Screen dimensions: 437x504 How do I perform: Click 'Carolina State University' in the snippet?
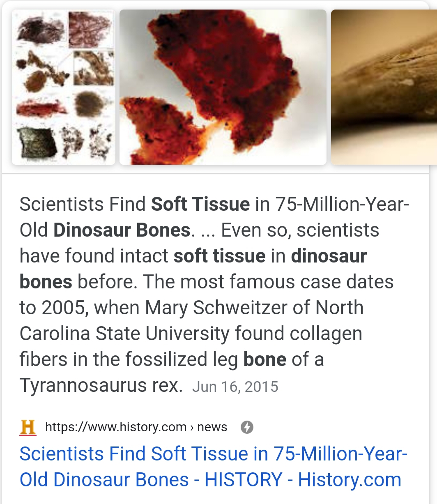124,334
